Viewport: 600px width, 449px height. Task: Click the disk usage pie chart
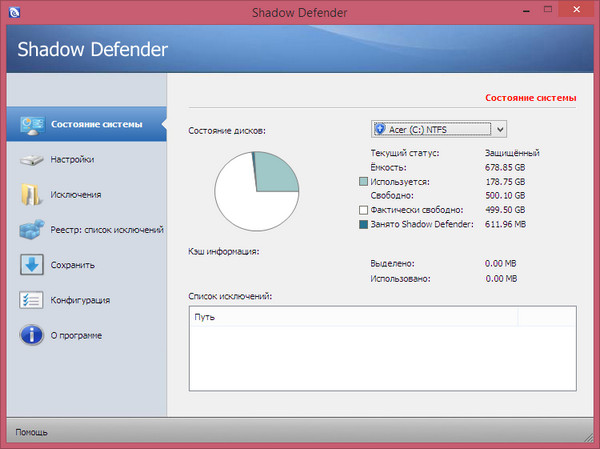tap(258, 192)
